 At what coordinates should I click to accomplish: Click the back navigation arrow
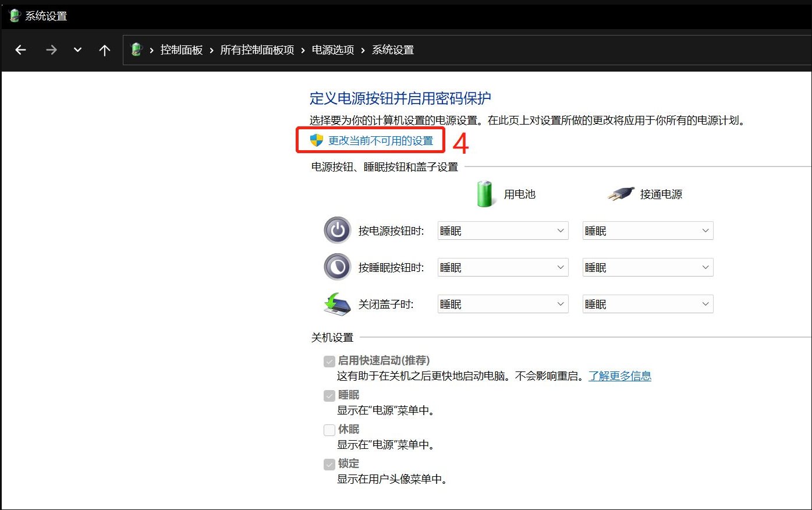20,50
